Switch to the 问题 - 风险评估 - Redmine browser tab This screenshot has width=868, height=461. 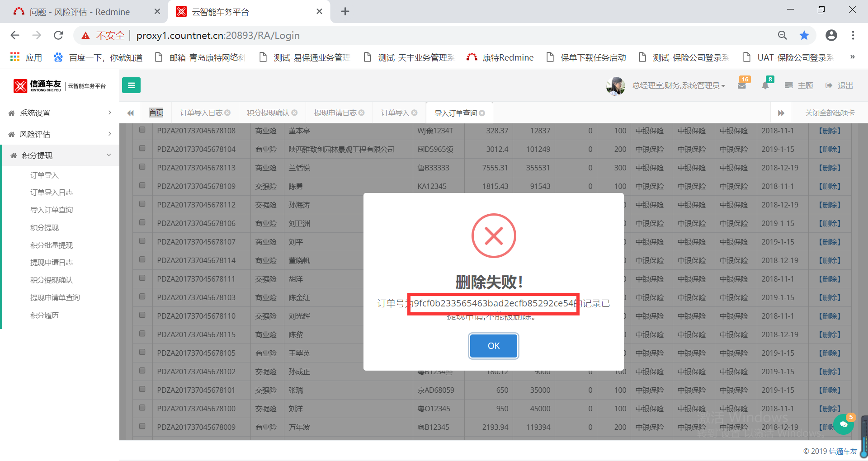click(x=84, y=12)
